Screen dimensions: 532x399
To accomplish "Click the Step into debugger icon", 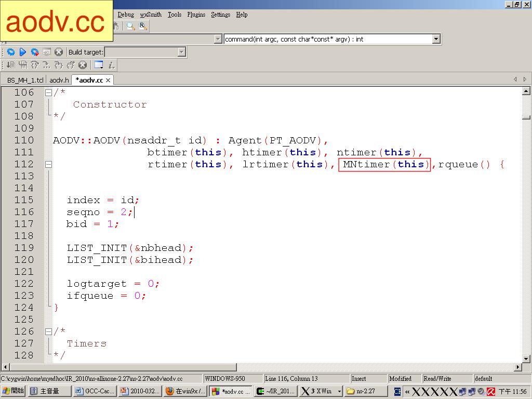I will tap(59, 65).
